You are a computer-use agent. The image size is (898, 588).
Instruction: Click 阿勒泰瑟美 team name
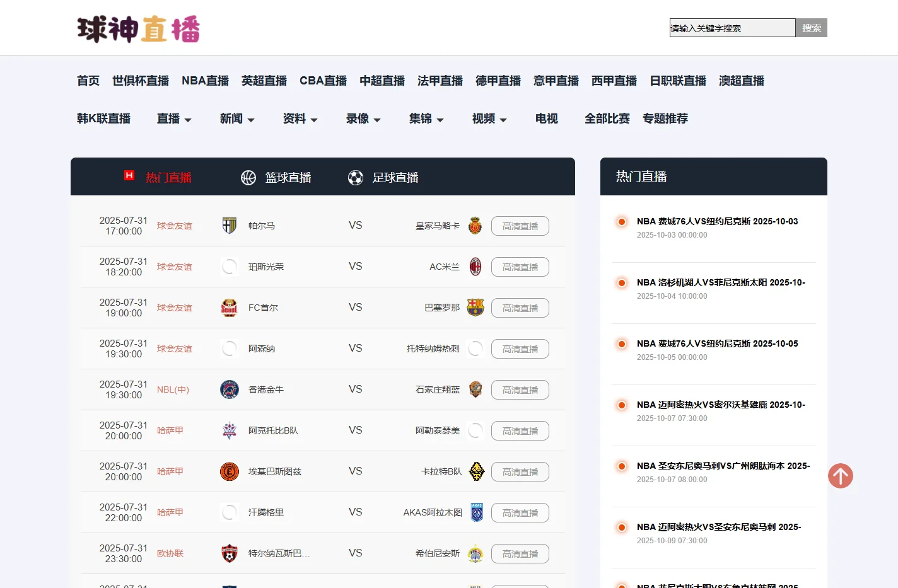pos(438,430)
